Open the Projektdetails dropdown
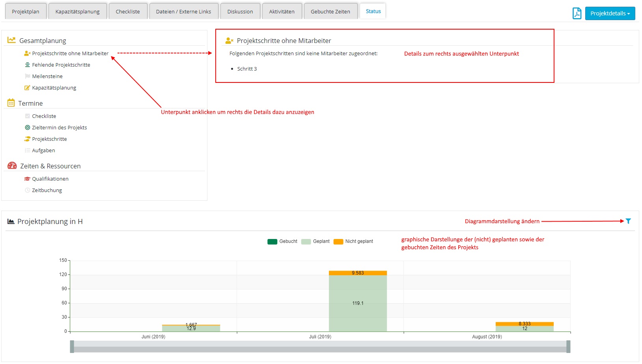Image resolution: width=642 pixels, height=364 pixels. pyautogui.click(x=610, y=13)
